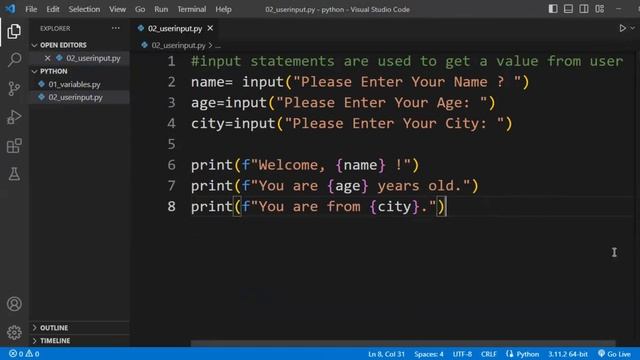Open the Extensions view
This screenshot has height=360, width=640.
point(14,146)
